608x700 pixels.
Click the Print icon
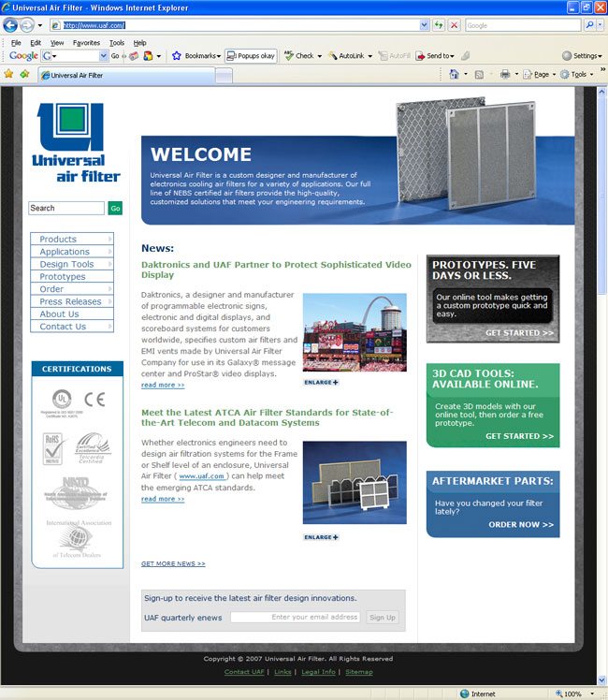[x=504, y=74]
